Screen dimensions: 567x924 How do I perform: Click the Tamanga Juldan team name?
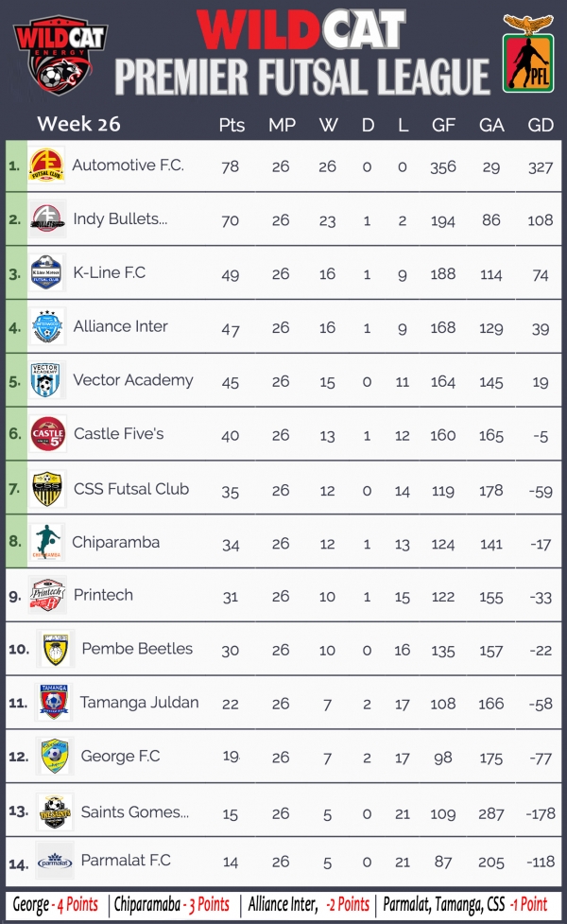(x=140, y=703)
